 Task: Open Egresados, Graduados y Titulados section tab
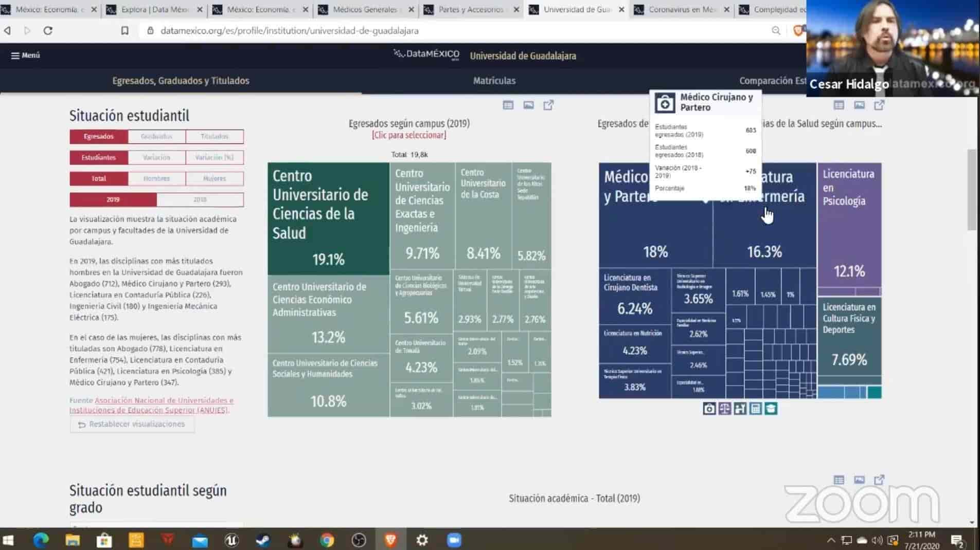(181, 81)
